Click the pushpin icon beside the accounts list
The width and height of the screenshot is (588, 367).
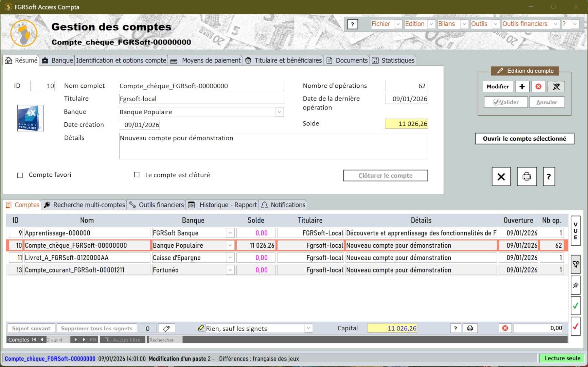click(575, 285)
